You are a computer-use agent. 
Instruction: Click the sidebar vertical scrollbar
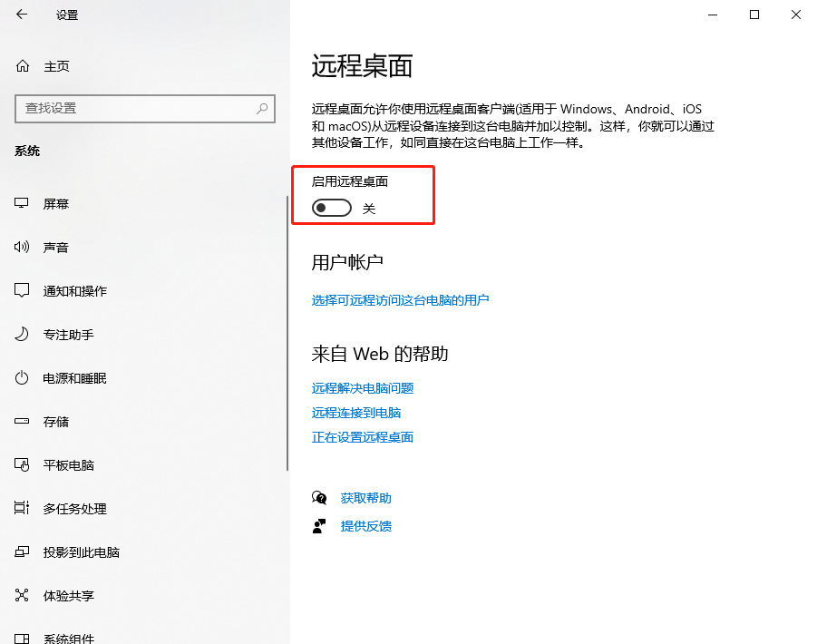(287, 334)
